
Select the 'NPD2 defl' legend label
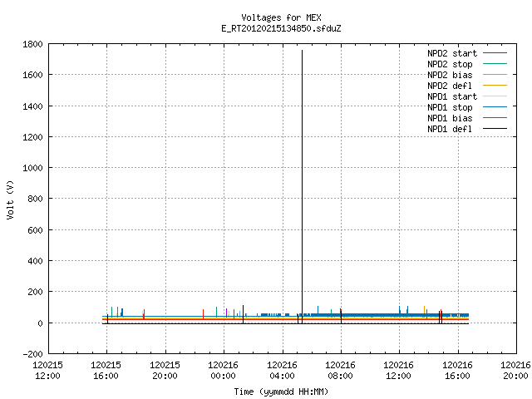point(450,86)
